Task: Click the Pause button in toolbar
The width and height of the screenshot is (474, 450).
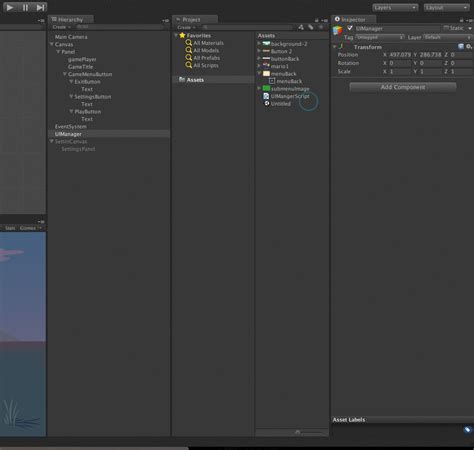Action: (25, 7)
